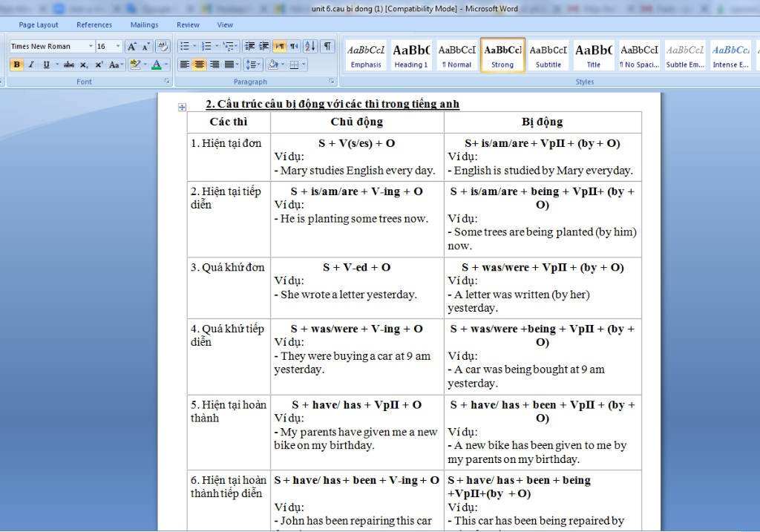Image resolution: width=760 pixels, height=532 pixels.
Task: Sort the selection with A-Z icon
Action: click(310, 47)
